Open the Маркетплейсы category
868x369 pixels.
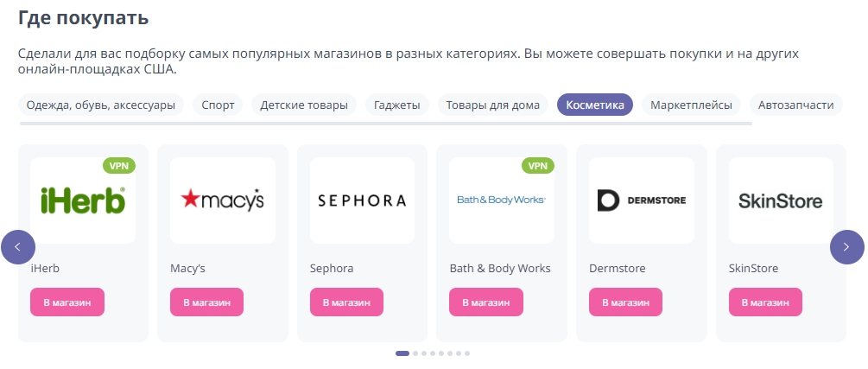click(x=691, y=105)
